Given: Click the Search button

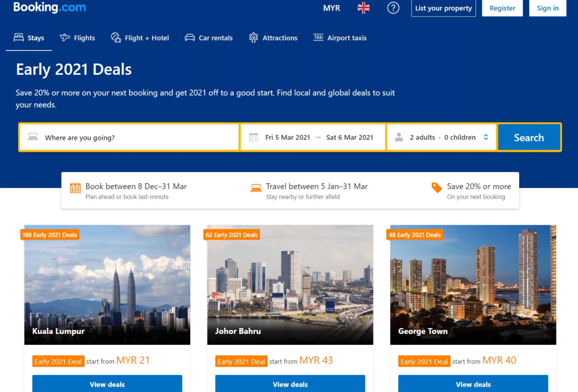Looking at the screenshot, I should 529,137.
